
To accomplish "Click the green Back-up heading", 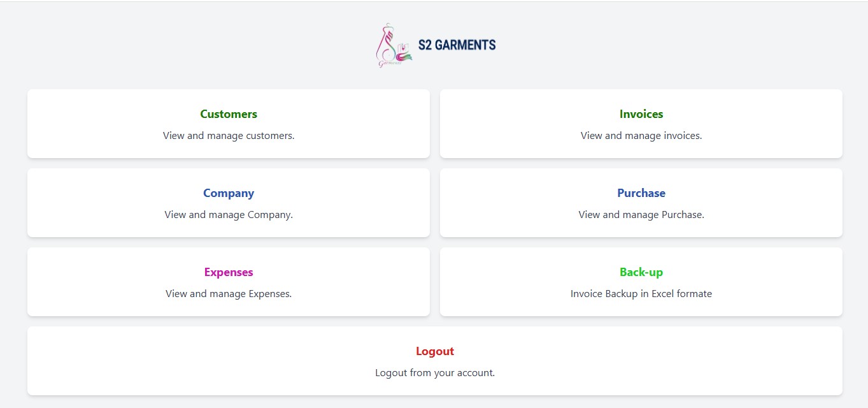I will point(641,272).
